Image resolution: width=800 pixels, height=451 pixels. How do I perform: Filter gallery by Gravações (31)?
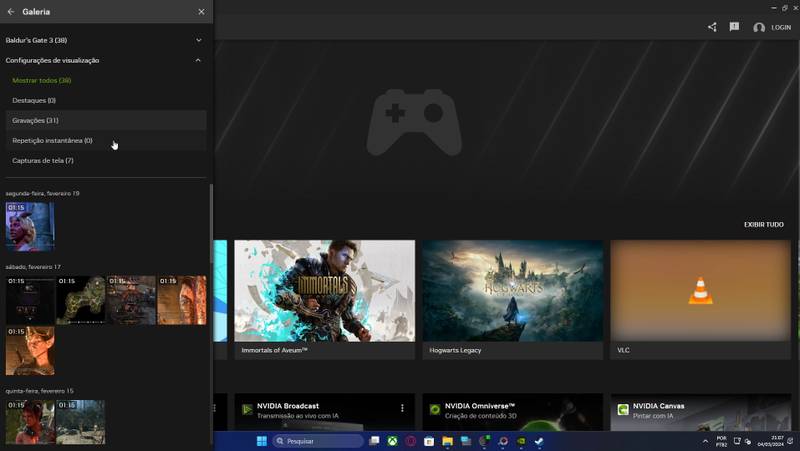[x=106, y=120]
